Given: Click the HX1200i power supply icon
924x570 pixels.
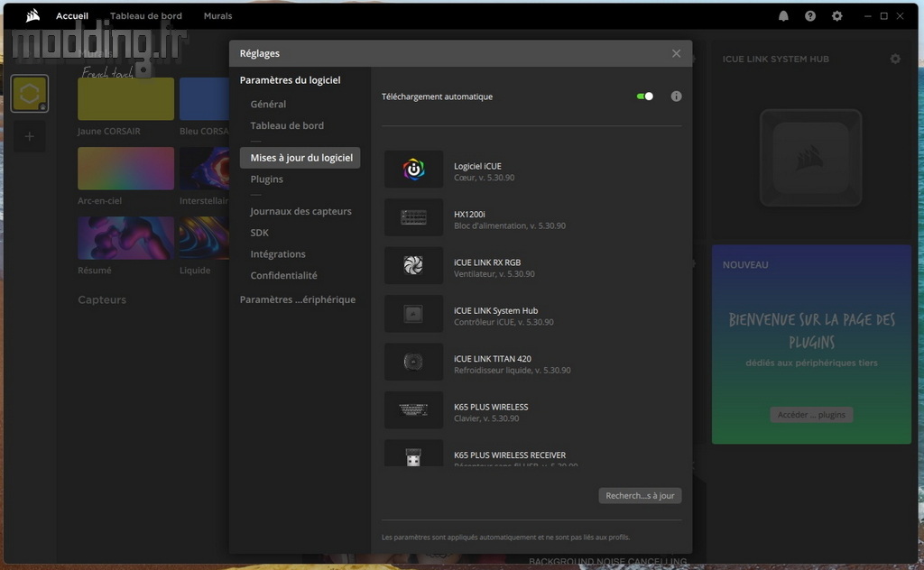Looking at the screenshot, I should [x=413, y=217].
